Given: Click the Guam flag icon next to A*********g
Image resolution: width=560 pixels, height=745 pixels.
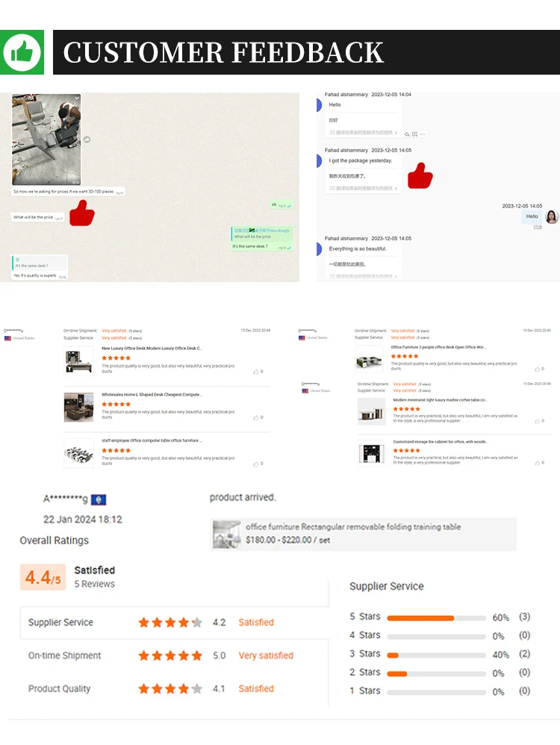Looking at the screenshot, I should click(x=99, y=499).
